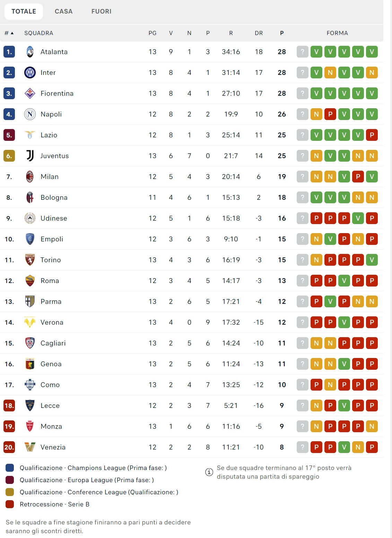This screenshot has width=392, height=538.
Task: Switch to the FUORI tab
Action: point(102,11)
